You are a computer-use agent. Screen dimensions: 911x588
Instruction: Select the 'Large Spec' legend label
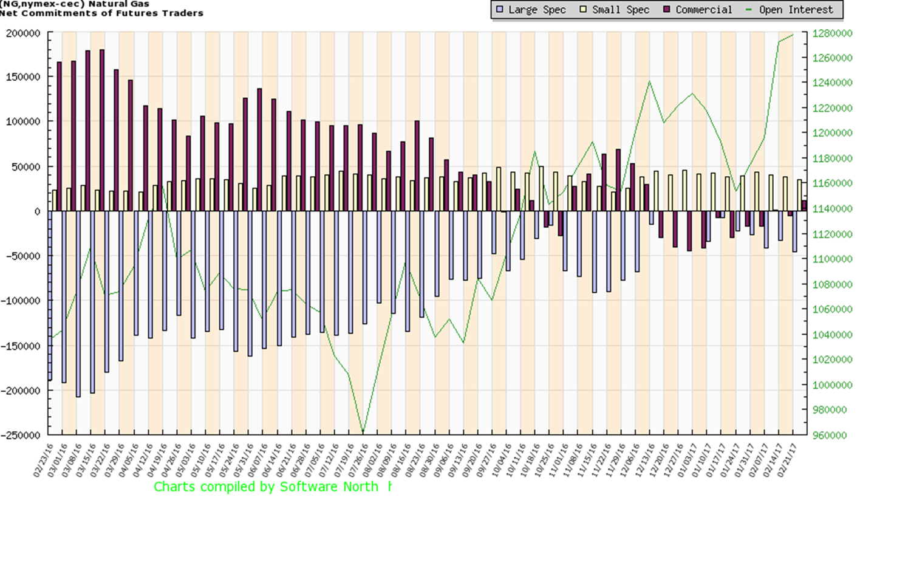click(537, 10)
